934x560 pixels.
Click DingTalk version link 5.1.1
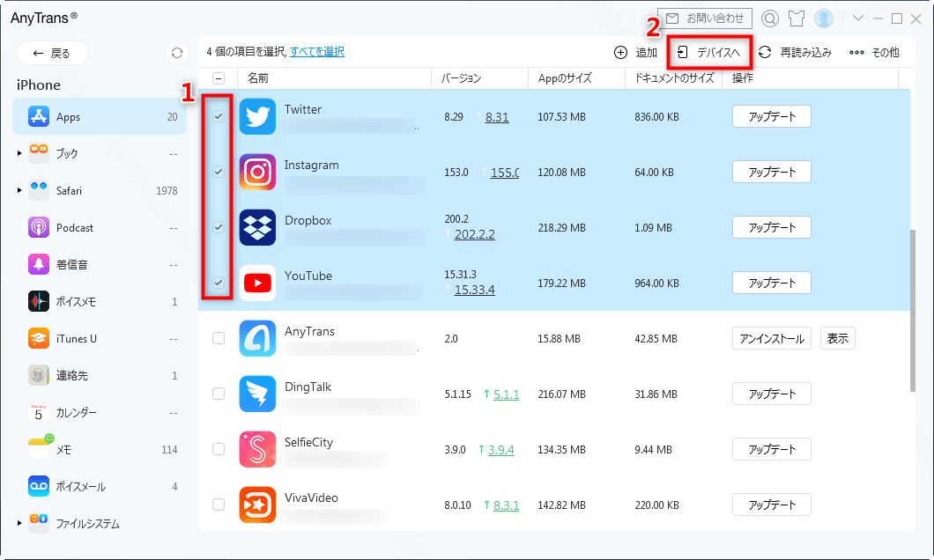506,394
